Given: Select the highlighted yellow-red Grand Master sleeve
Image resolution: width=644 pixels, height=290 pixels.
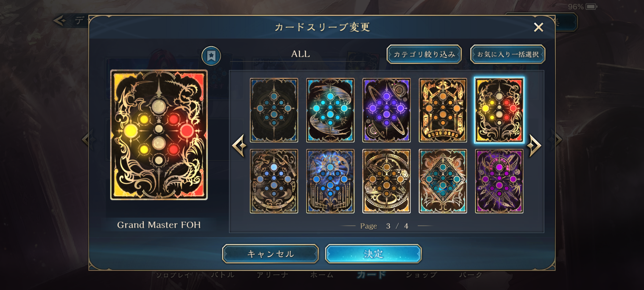Looking at the screenshot, I should (x=499, y=110).
